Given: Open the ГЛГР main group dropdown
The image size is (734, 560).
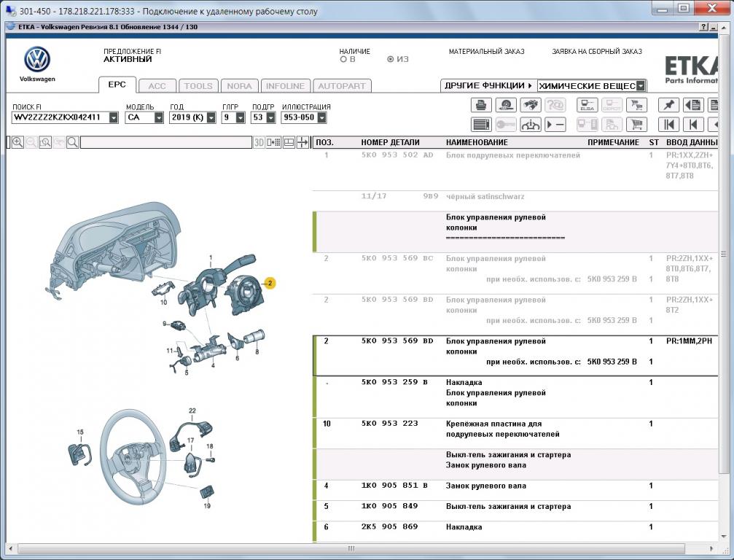Looking at the screenshot, I should 240,117.
